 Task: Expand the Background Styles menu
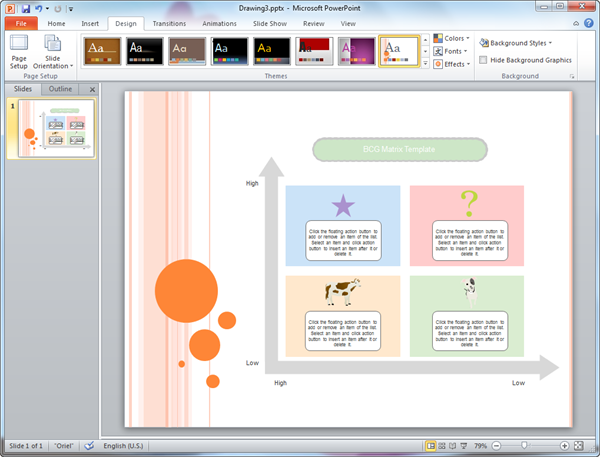(516, 43)
